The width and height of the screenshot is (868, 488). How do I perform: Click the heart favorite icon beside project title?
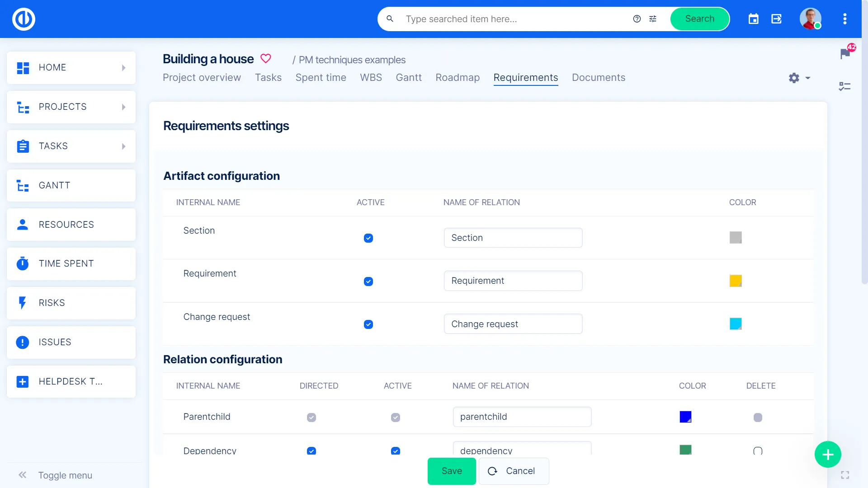266,59
